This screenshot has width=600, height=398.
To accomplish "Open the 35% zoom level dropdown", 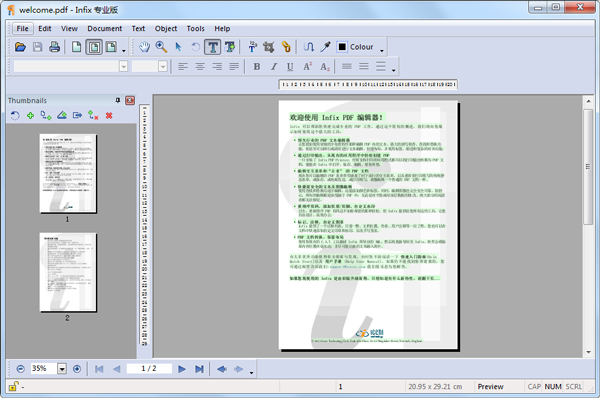I will 62,369.
